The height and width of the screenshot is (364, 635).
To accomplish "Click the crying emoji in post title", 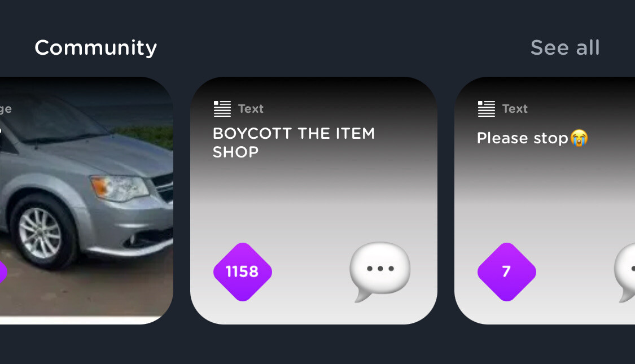I will pos(579,138).
